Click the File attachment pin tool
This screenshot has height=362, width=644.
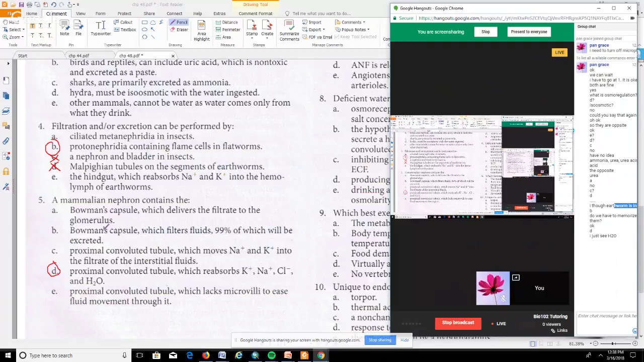pos(78,29)
